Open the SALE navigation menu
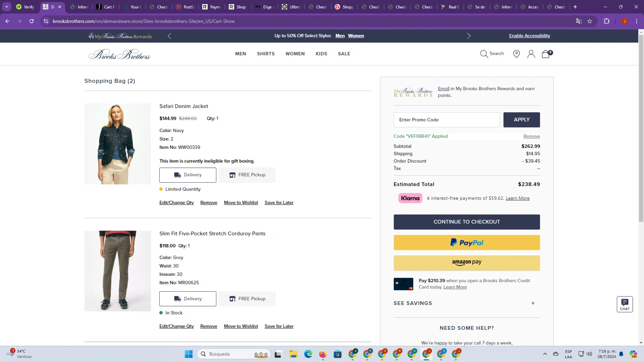Image resolution: width=644 pixels, height=362 pixels. tap(344, 54)
